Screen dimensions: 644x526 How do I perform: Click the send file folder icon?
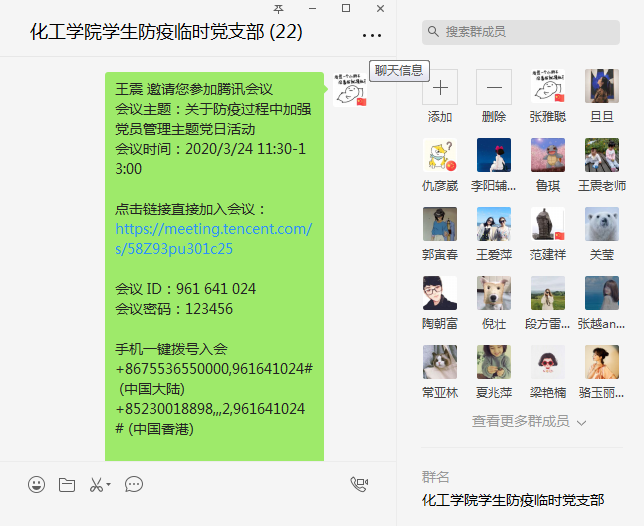67,485
